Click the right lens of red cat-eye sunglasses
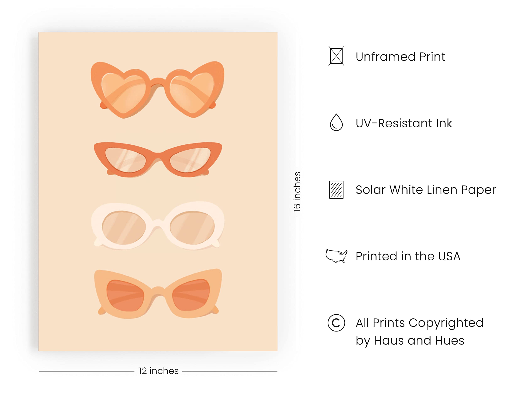The width and height of the screenshot is (532, 399). [190, 159]
